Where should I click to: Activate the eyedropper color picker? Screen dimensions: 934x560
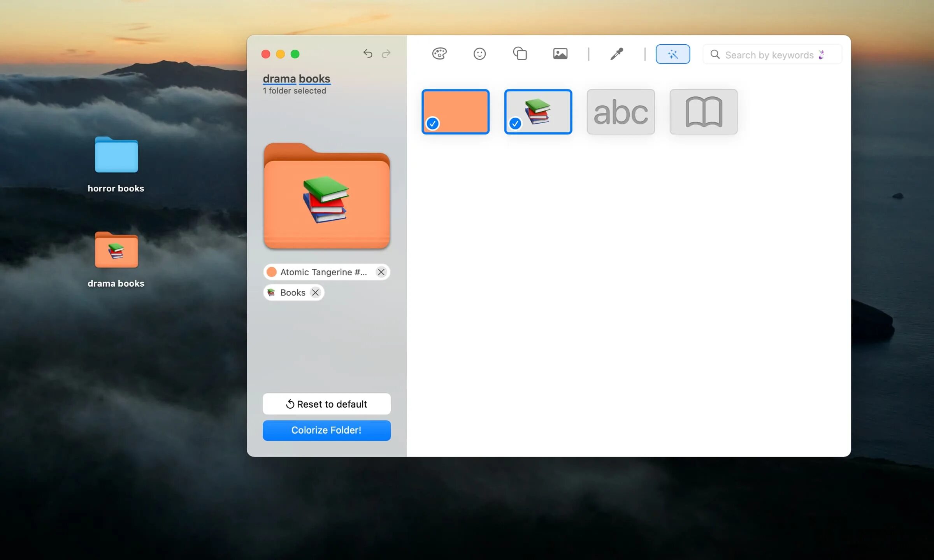pyautogui.click(x=616, y=54)
